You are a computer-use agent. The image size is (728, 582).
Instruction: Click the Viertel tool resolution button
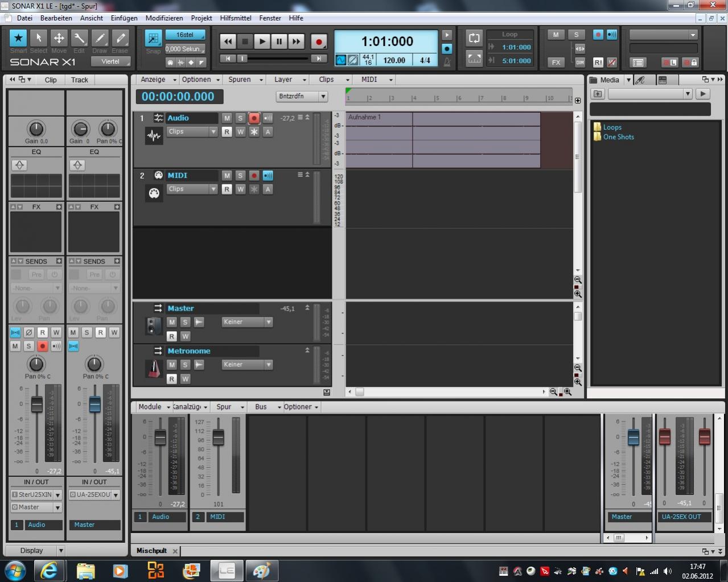click(x=110, y=61)
